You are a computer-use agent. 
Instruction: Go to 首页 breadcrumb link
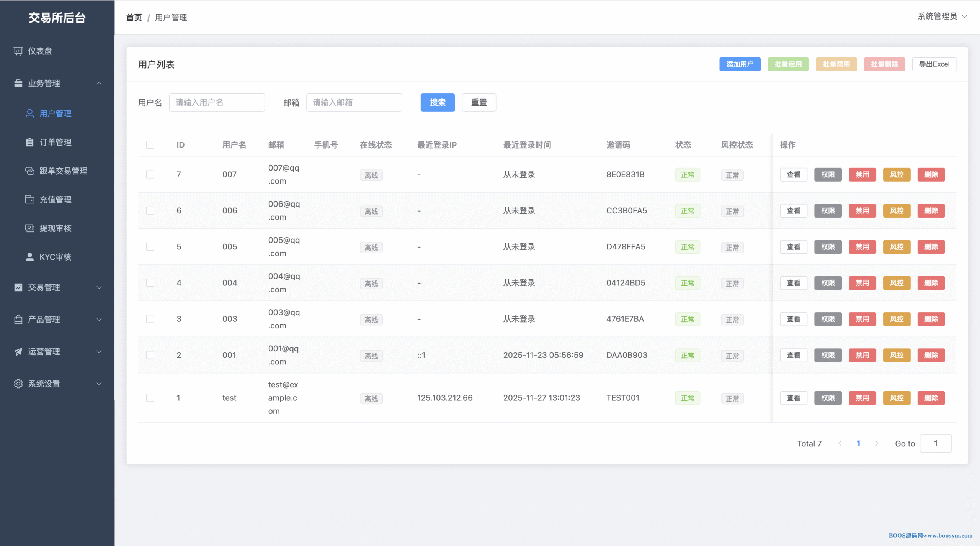click(134, 18)
